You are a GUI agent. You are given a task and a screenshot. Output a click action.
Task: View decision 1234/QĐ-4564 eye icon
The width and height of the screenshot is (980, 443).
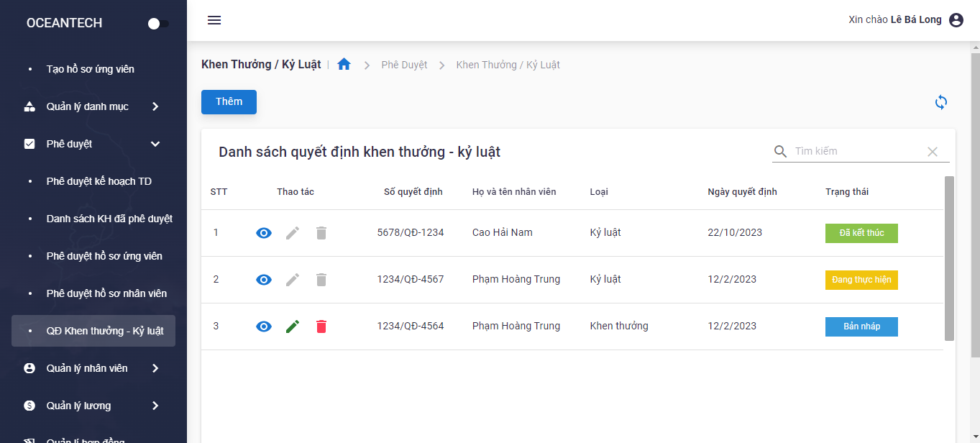(x=264, y=326)
